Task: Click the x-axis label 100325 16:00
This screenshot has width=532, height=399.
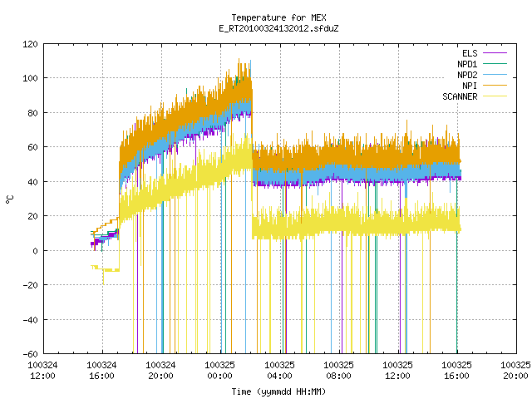Action: tap(456, 371)
